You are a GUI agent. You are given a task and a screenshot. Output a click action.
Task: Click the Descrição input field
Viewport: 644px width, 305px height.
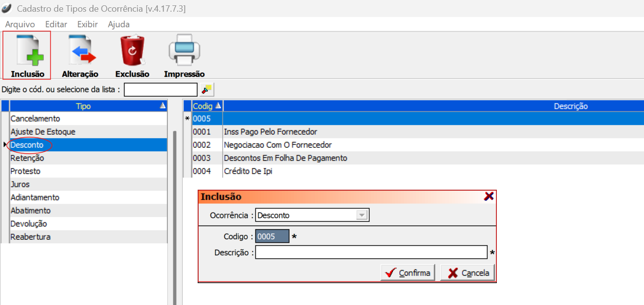[371, 252]
